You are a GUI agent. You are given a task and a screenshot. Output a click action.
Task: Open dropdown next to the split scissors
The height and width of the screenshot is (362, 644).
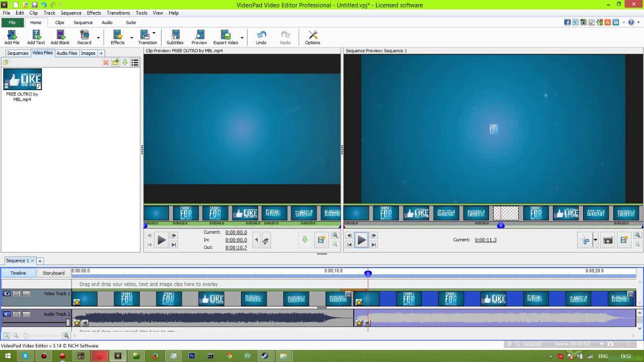595,240
